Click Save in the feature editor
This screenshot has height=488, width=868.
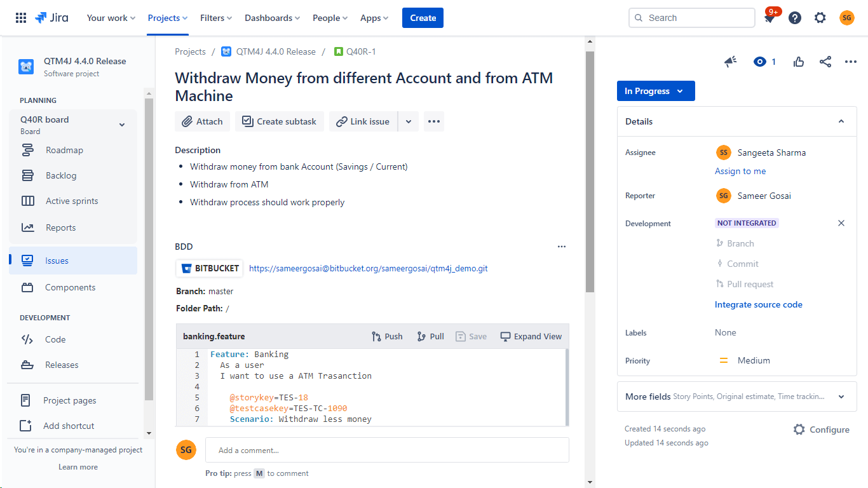471,336
